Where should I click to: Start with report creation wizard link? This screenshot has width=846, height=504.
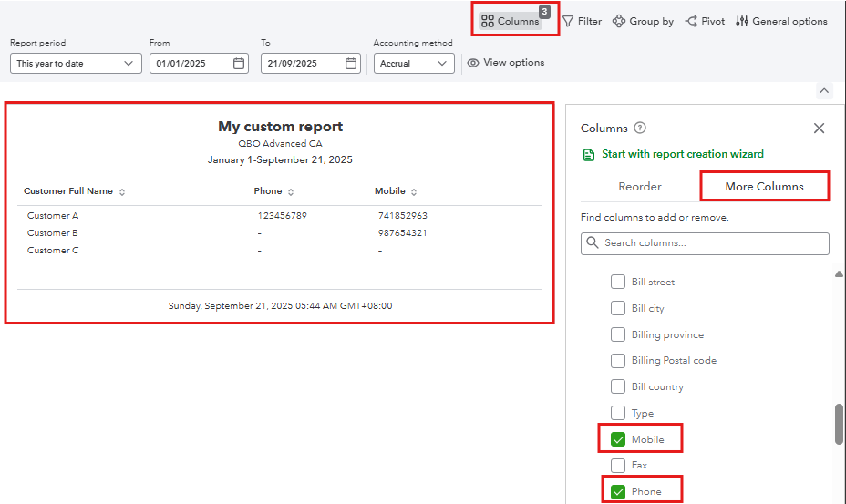coord(682,154)
